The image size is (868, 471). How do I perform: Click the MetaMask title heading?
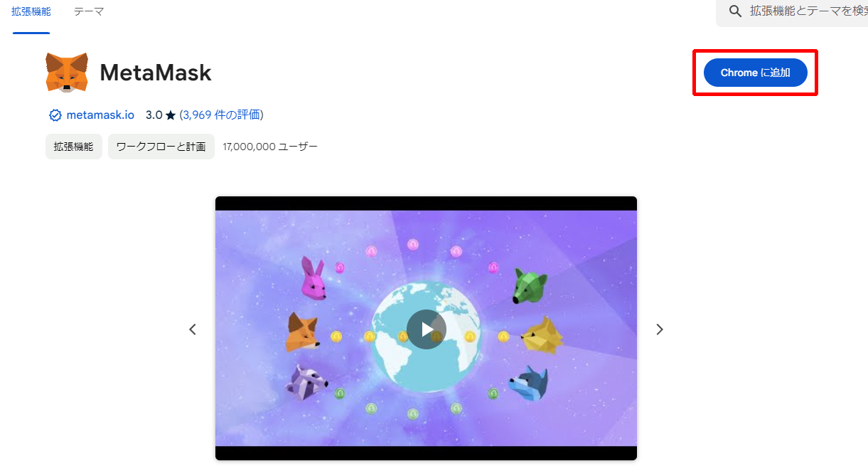(x=156, y=73)
